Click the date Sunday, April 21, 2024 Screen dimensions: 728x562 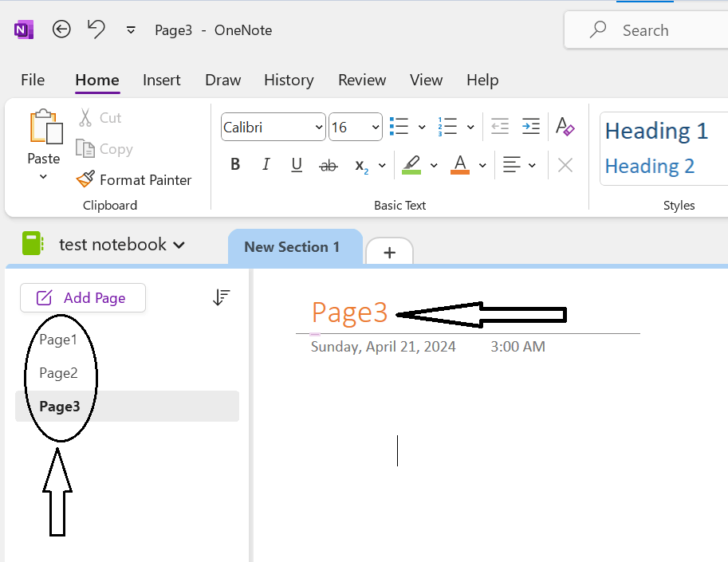tap(383, 347)
